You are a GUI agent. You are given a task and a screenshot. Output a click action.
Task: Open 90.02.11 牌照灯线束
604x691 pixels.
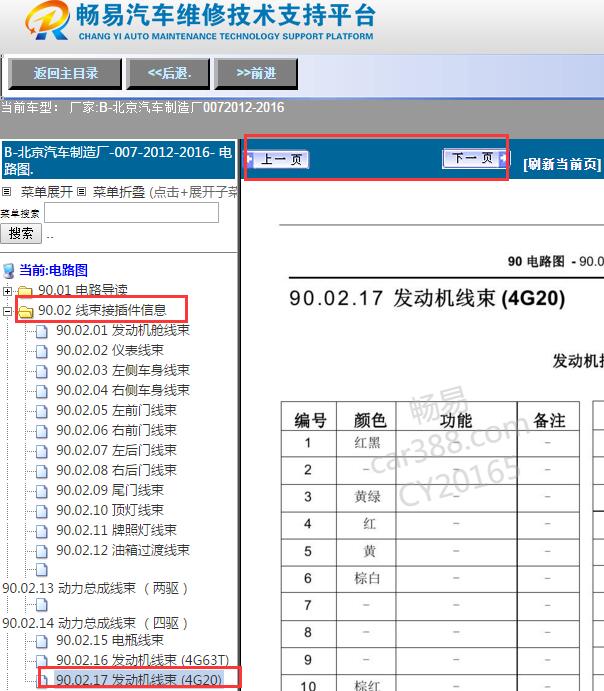116,530
